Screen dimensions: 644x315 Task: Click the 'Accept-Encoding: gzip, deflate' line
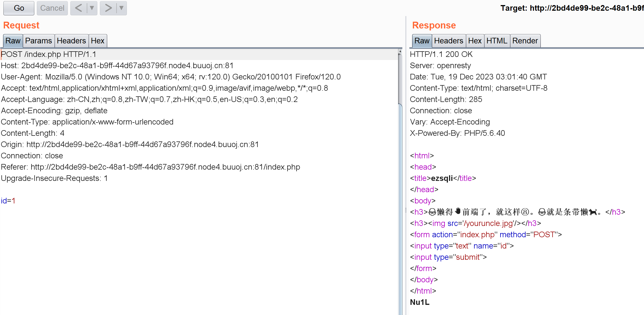(54, 110)
